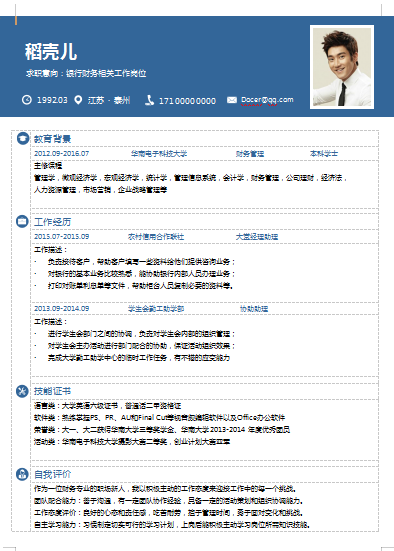The width and height of the screenshot is (394, 551).
Task: Click the bullet starting with 对银行的基本业务
Action: tap(141, 273)
